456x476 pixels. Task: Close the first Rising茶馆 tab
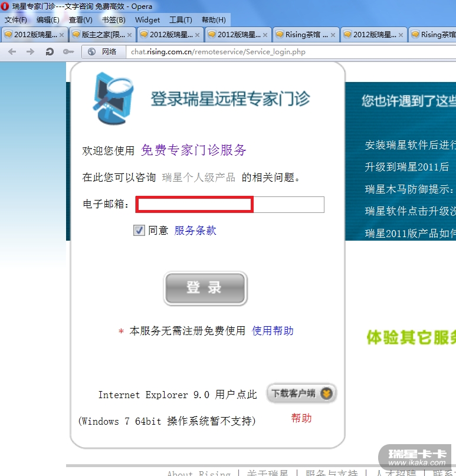333,35
